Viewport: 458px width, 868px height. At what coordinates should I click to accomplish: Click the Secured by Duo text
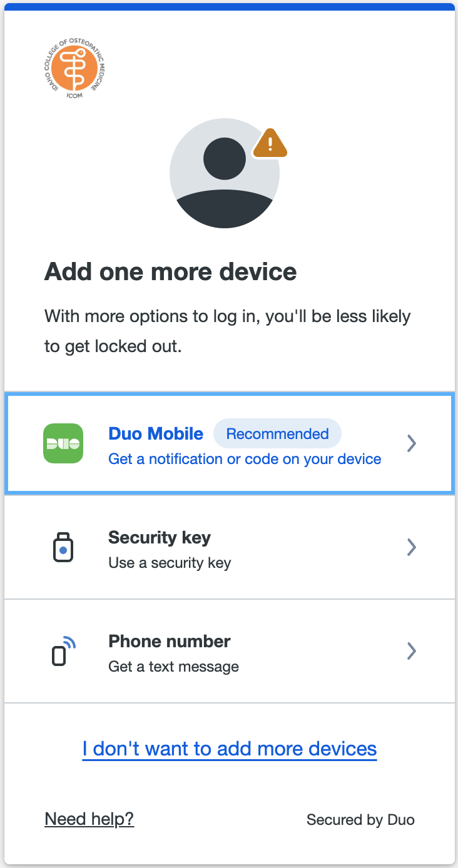point(360,820)
